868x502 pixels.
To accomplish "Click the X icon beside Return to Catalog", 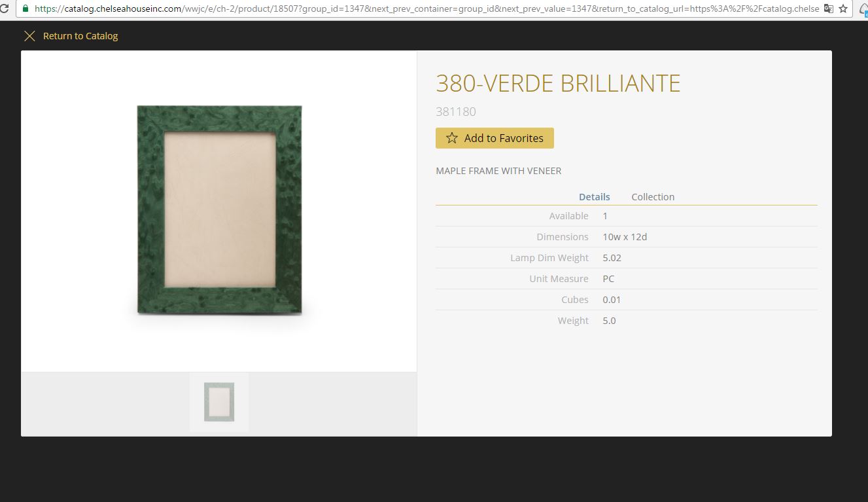I will (29, 36).
